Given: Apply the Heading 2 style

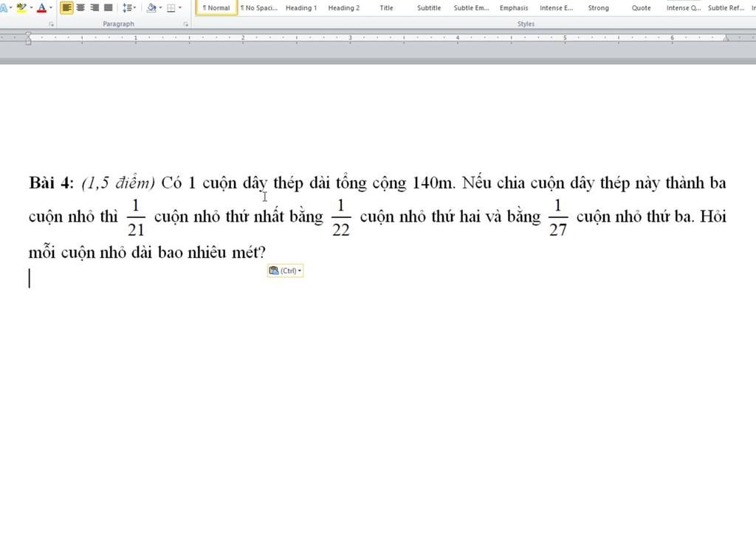Looking at the screenshot, I should [344, 7].
